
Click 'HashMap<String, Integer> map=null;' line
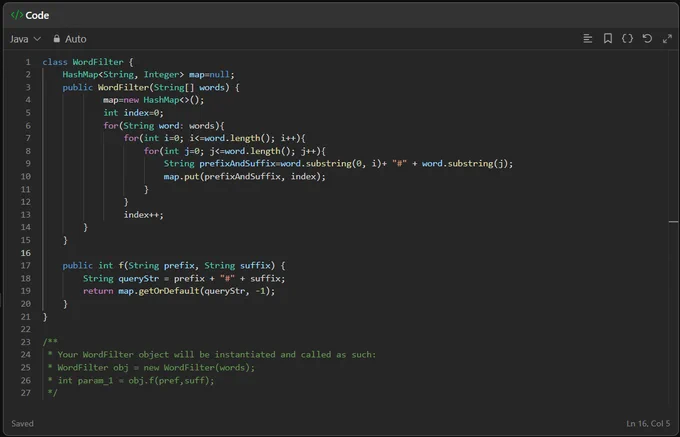pyautogui.click(x=148, y=75)
